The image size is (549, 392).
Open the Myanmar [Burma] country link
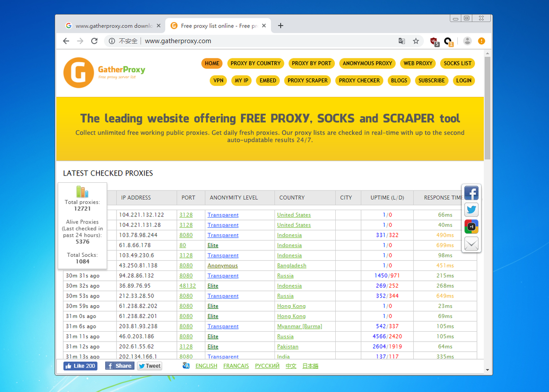pyautogui.click(x=299, y=326)
